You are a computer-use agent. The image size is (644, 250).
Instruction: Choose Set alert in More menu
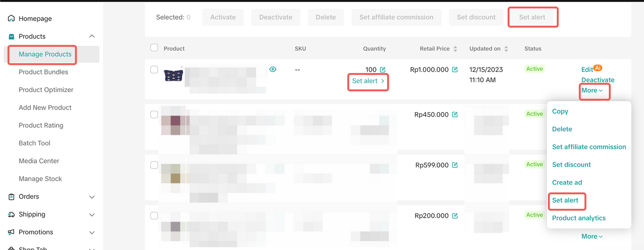(x=565, y=200)
